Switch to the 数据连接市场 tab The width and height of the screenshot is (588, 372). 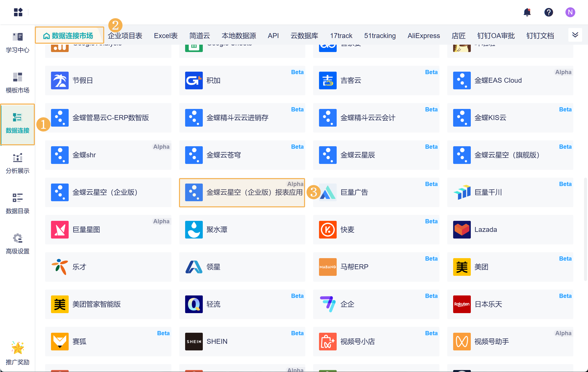coord(69,36)
